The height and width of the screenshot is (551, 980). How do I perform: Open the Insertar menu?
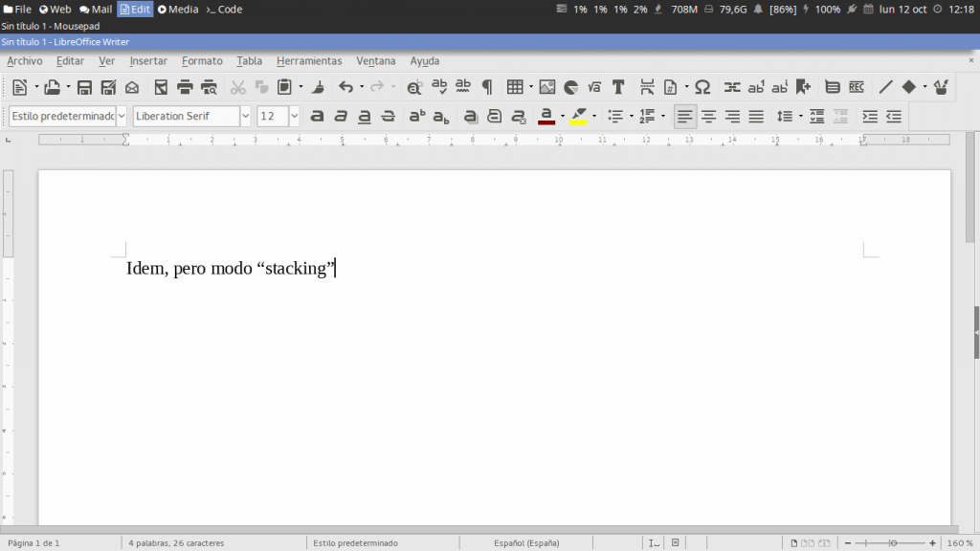click(x=148, y=61)
